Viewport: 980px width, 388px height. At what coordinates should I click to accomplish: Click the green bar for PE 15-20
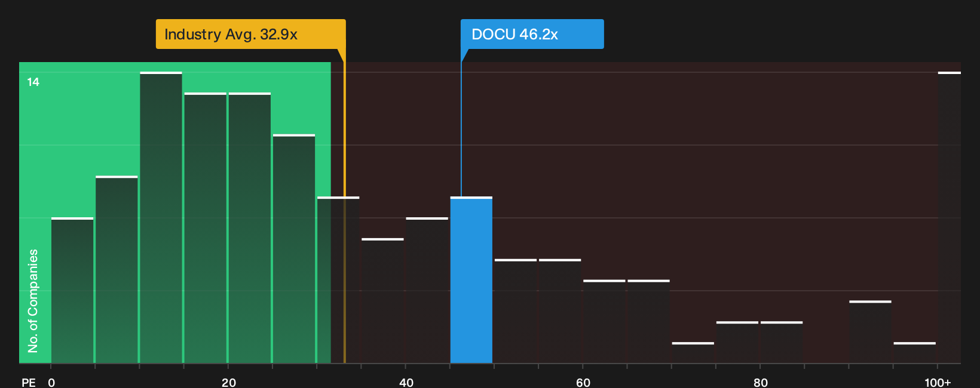coord(206,228)
